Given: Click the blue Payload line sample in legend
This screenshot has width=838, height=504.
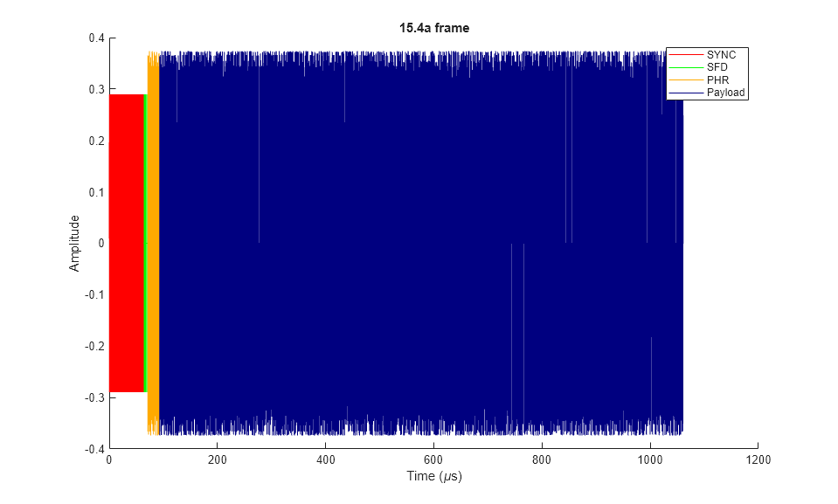Looking at the screenshot, I should (686, 93).
